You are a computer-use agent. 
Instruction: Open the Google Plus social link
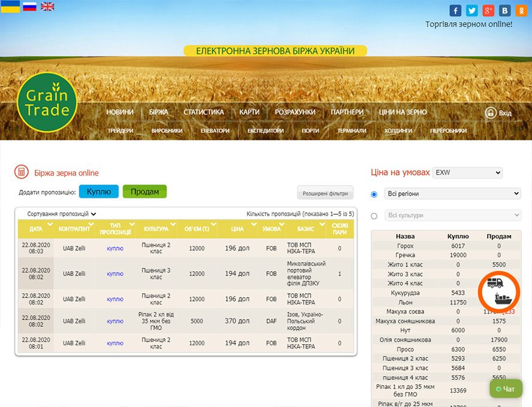[x=488, y=11]
